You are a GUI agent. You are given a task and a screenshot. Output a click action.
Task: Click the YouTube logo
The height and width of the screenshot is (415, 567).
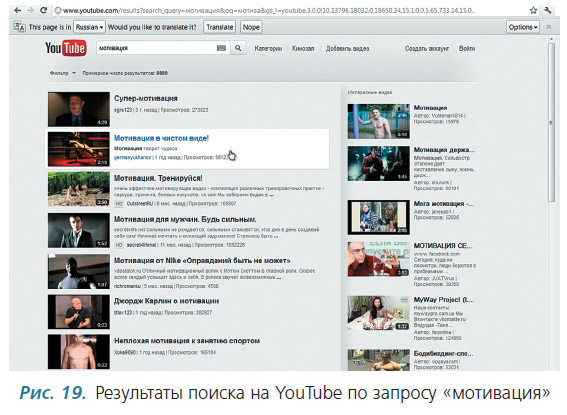coord(65,48)
